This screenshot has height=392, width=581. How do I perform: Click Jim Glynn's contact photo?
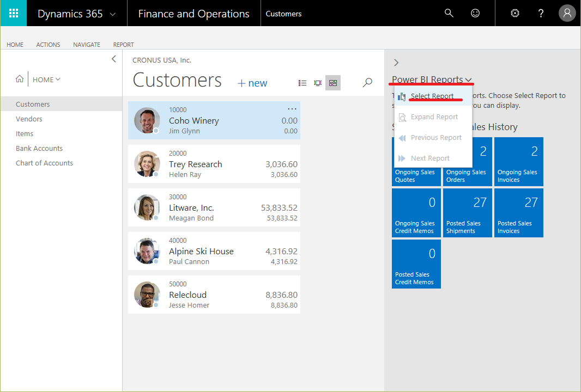[147, 120]
